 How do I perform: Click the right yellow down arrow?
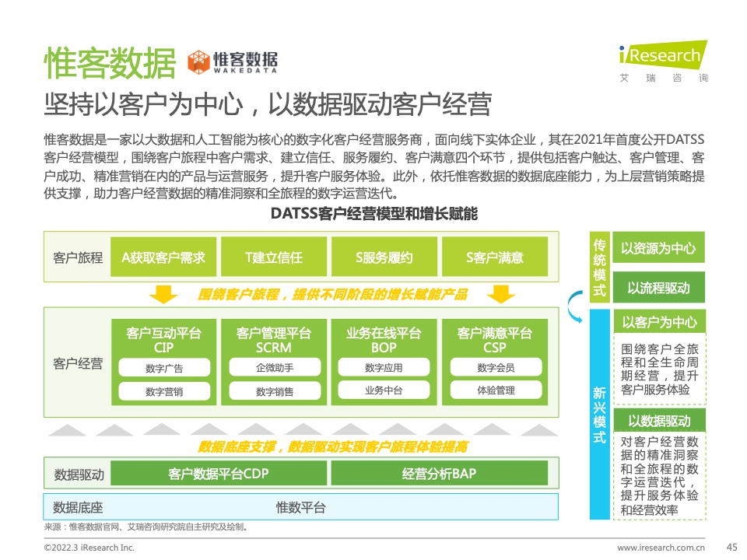501,294
